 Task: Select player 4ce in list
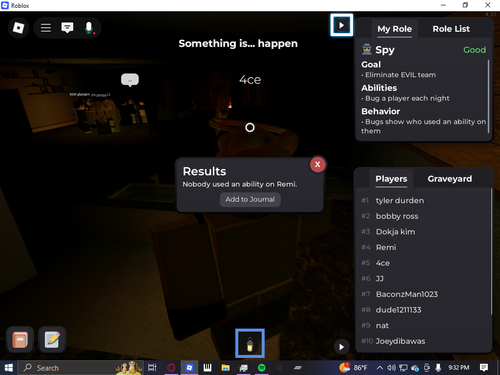423,263
